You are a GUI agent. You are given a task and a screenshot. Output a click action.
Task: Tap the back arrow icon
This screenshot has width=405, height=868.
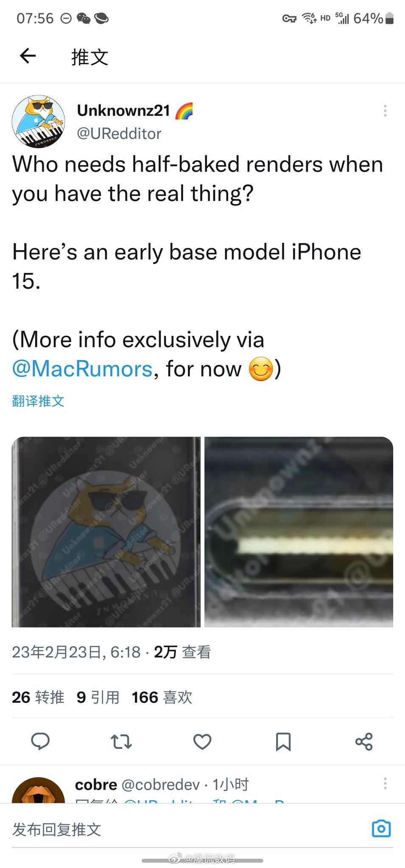pyautogui.click(x=28, y=56)
